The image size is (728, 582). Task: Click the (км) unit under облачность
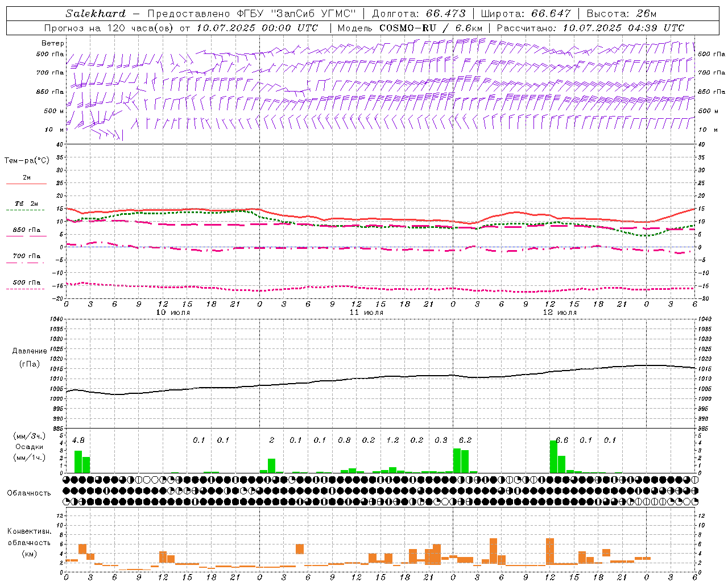(x=30, y=554)
